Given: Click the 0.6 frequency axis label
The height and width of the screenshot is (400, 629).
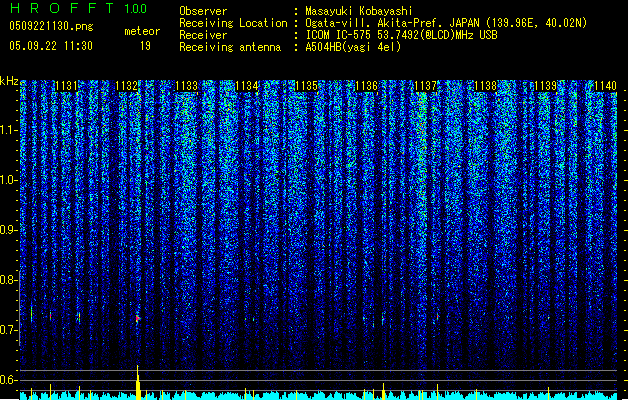Looking at the screenshot, I should [x=8, y=380].
